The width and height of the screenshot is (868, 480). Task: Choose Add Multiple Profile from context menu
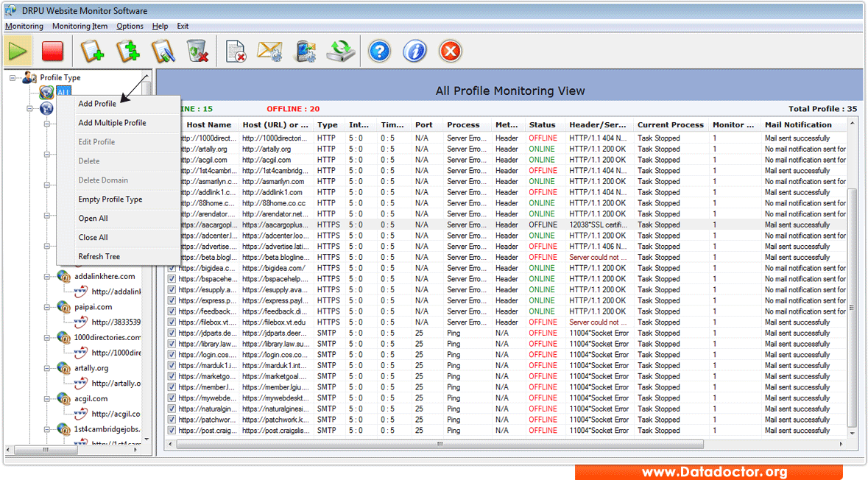pyautogui.click(x=112, y=123)
